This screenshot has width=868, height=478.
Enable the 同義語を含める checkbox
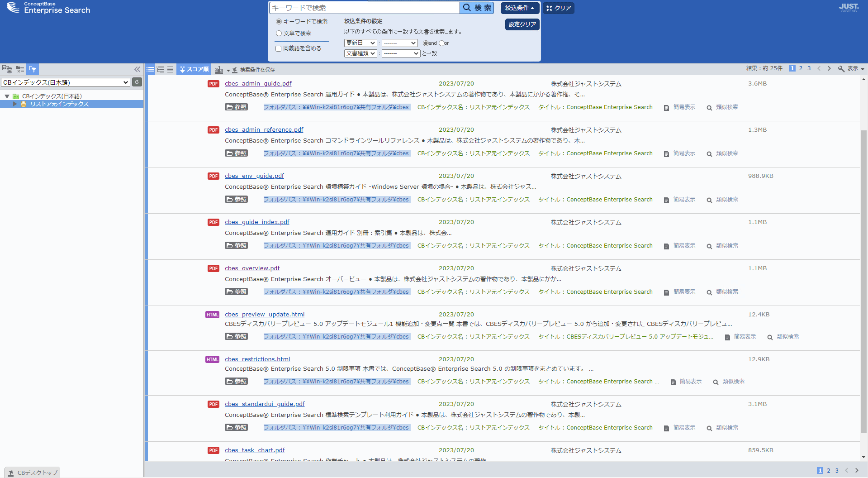[279, 48]
